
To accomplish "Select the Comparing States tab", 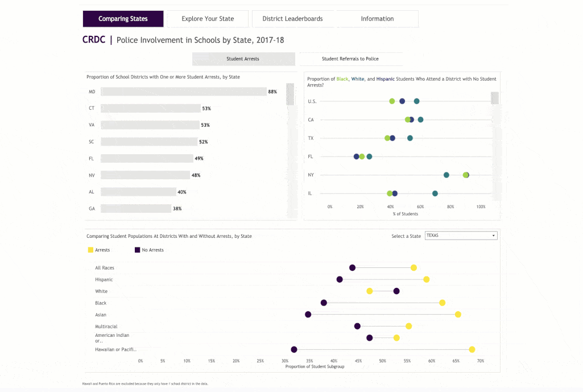I will tap(123, 19).
